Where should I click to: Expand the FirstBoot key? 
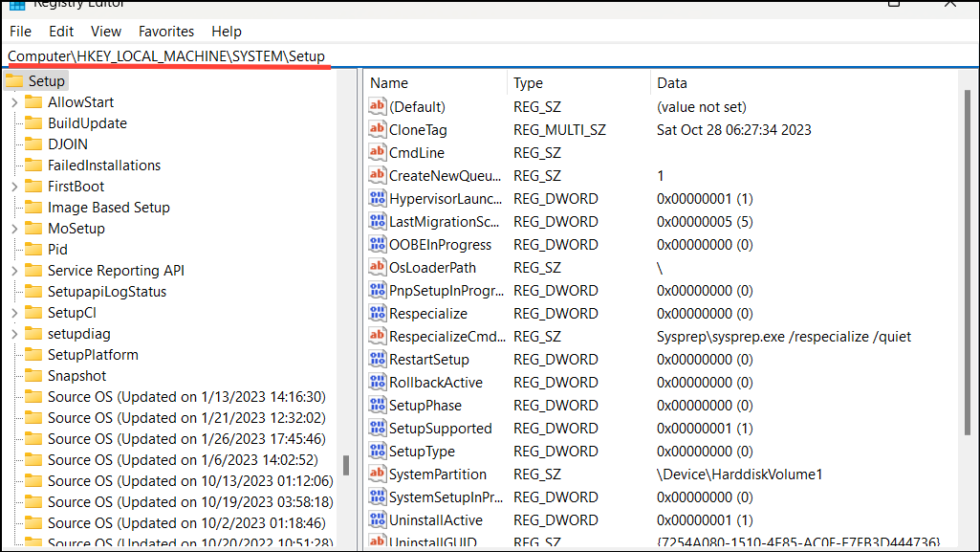[x=14, y=187]
